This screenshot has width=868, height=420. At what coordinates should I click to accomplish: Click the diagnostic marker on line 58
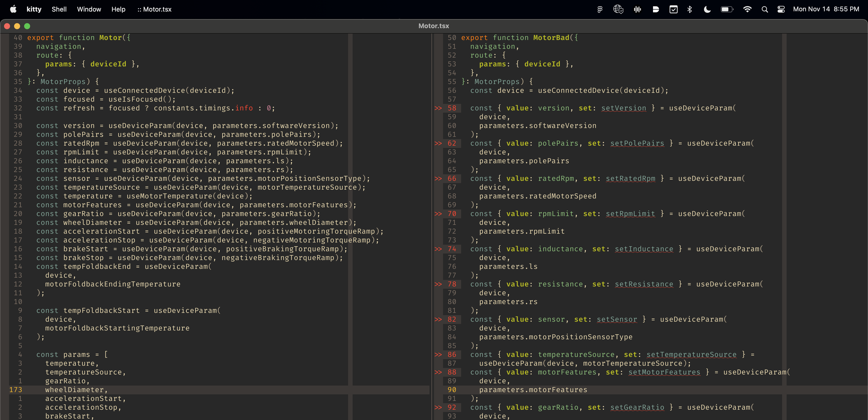tap(438, 108)
